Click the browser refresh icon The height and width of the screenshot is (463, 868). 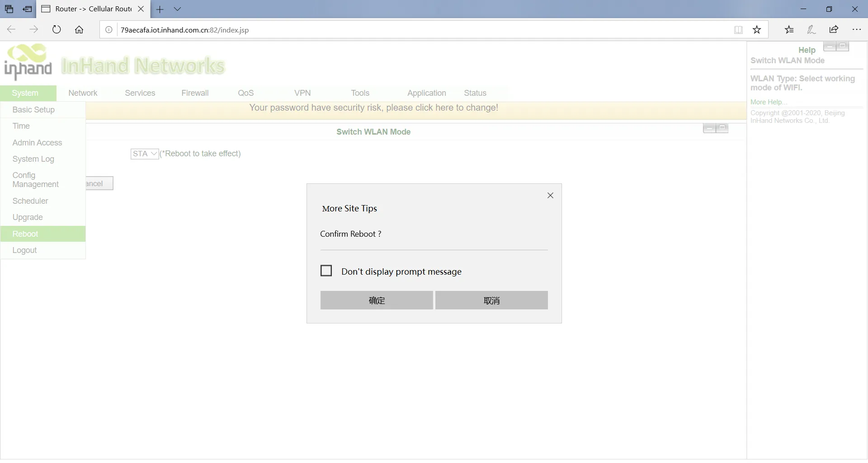point(57,30)
